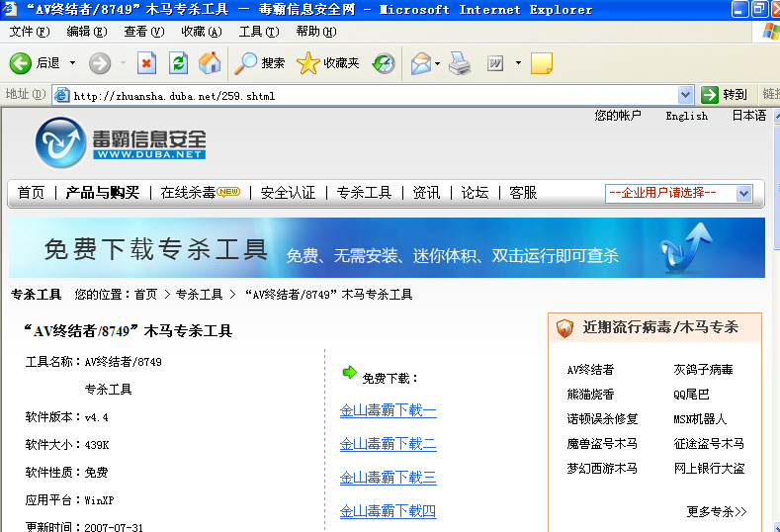The height and width of the screenshot is (532, 780).
Task: Click the green arrow beside 免费下载
Action: 350,372
